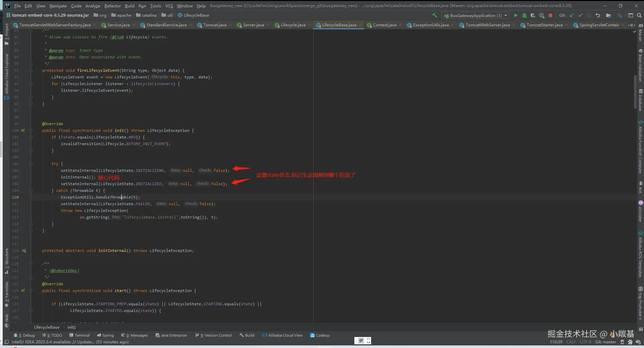Open Project Structure icon in toolbar
The height and width of the screenshot is (348, 644).
[609, 15]
